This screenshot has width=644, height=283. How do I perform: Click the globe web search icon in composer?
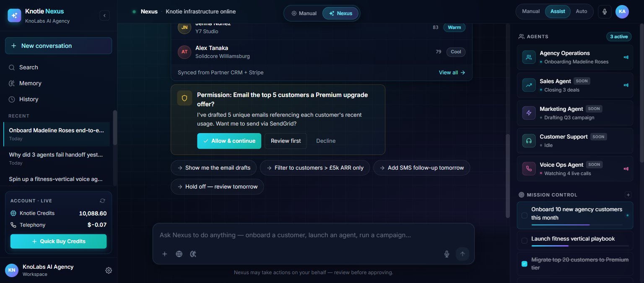179,254
